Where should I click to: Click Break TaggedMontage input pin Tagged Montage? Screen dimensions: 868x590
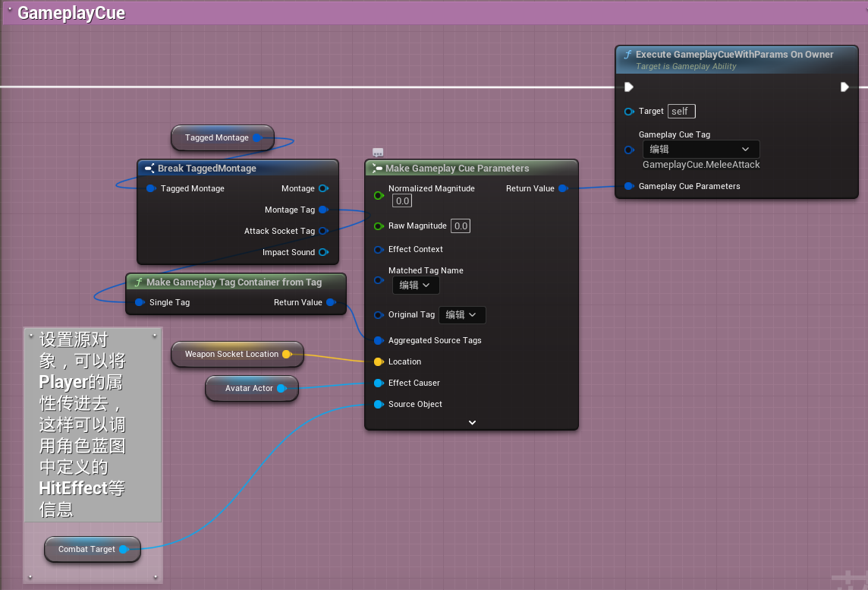(x=150, y=188)
